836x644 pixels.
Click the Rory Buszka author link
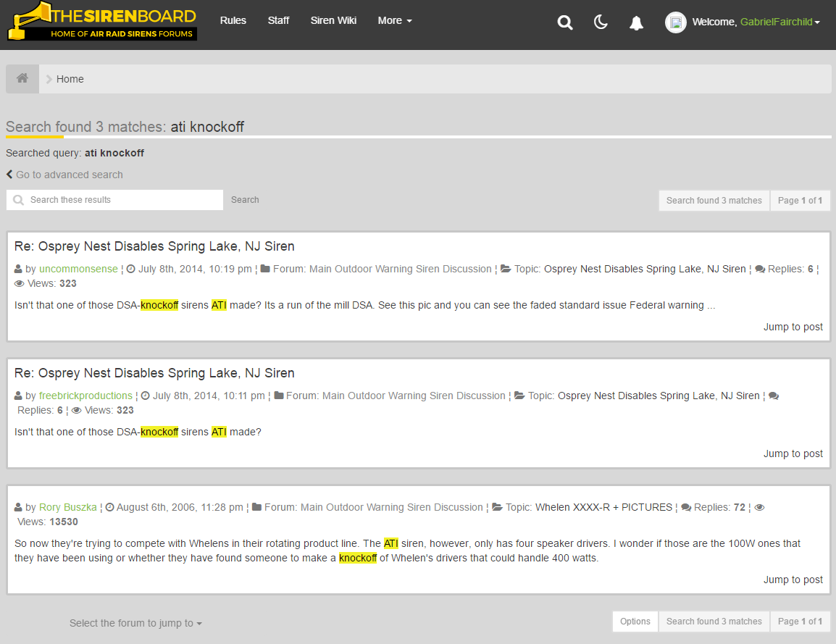(x=67, y=507)
